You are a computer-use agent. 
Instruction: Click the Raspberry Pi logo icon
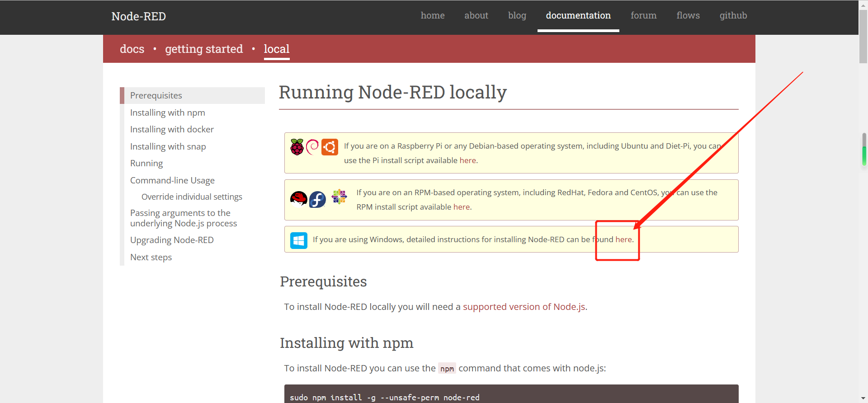[x=297, y=147]
